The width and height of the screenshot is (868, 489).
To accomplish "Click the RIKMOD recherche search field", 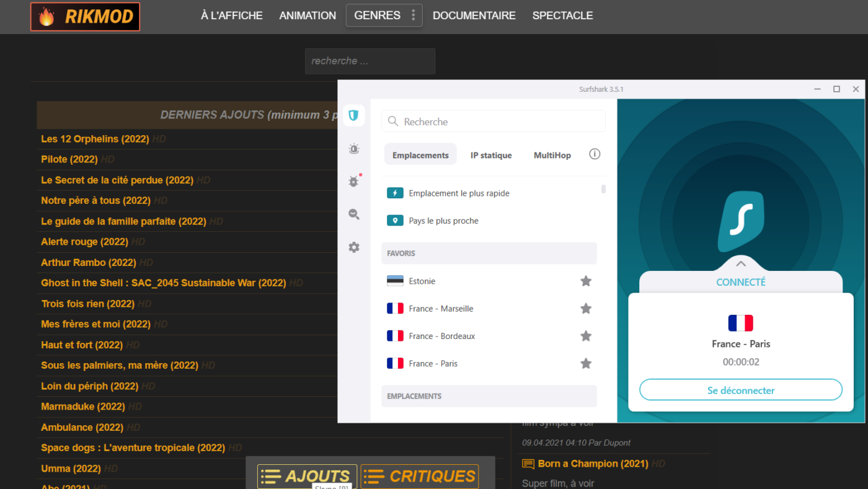I will 370,61.
